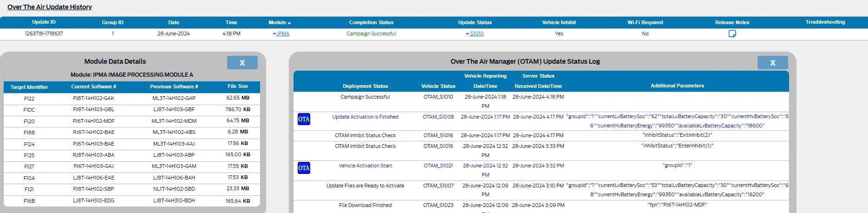Click OTA icon beside Vehicle Activation Start
The width and height of the screenshot is (868, 213).
tap(304, 168)
